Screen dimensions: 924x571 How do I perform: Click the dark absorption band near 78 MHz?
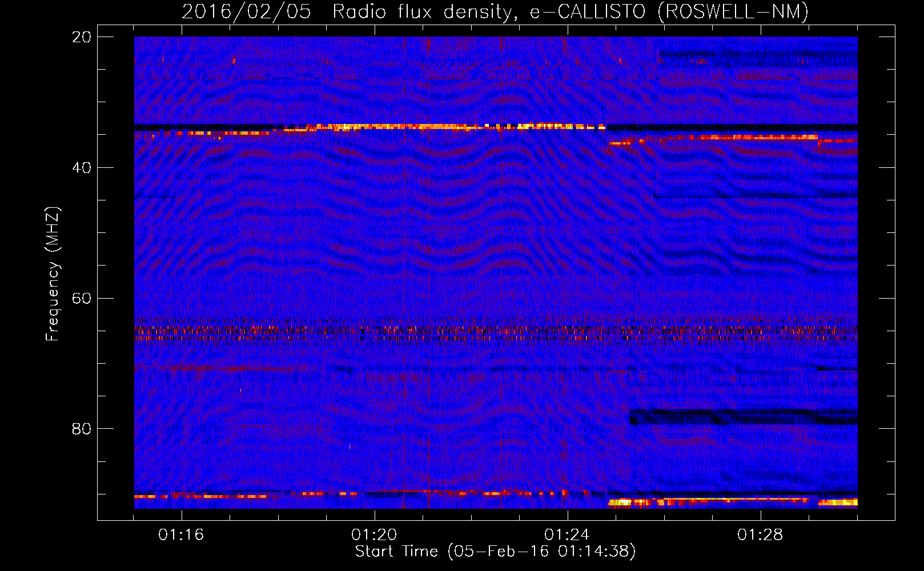[x=743, y=417]
